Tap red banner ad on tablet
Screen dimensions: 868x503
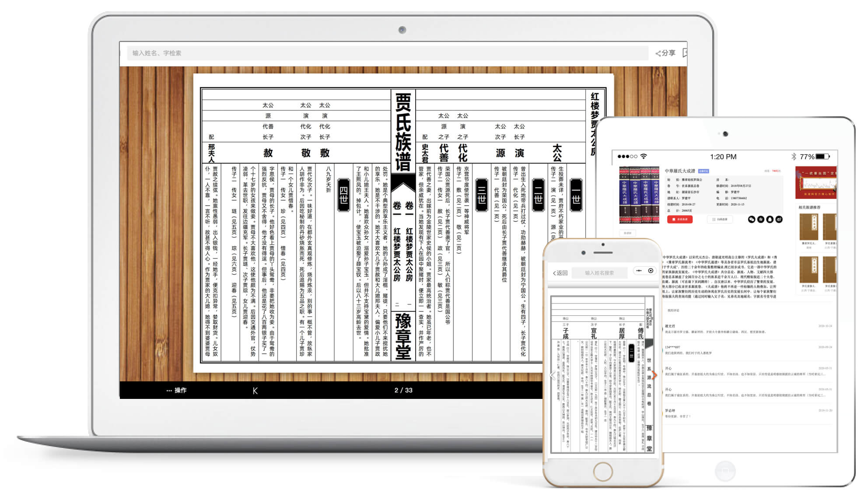(816, 182)
